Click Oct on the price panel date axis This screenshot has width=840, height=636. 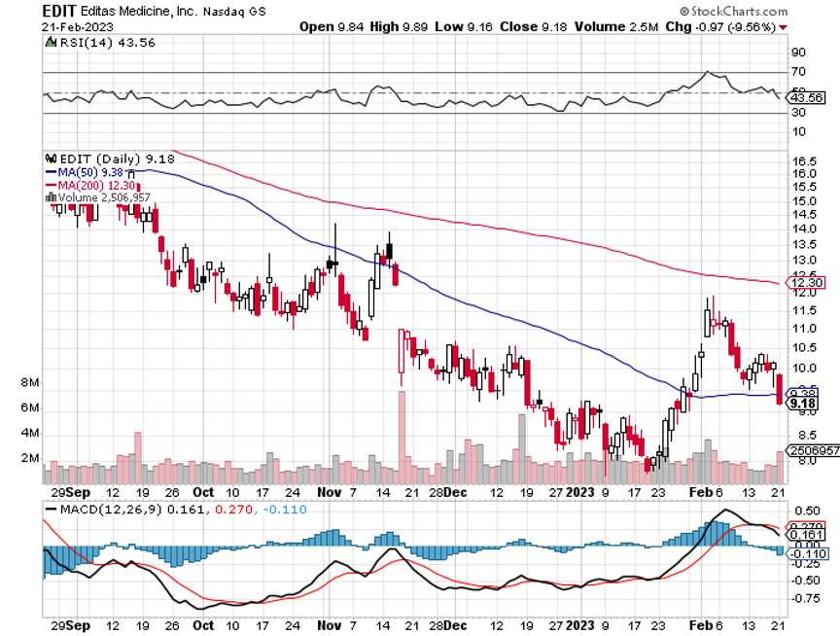pos(203,492)
